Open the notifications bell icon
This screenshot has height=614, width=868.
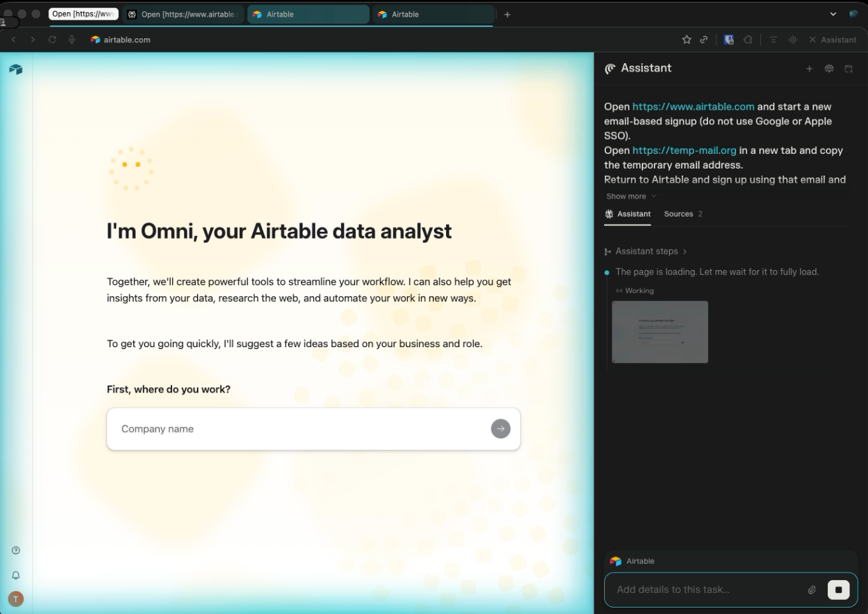tap(16, 575)
